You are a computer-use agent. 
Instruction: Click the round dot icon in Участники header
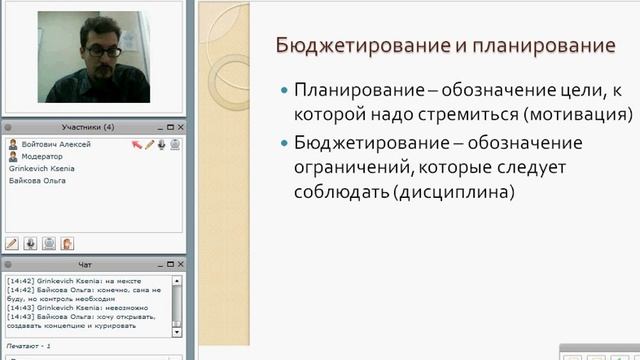coord(8,127)
